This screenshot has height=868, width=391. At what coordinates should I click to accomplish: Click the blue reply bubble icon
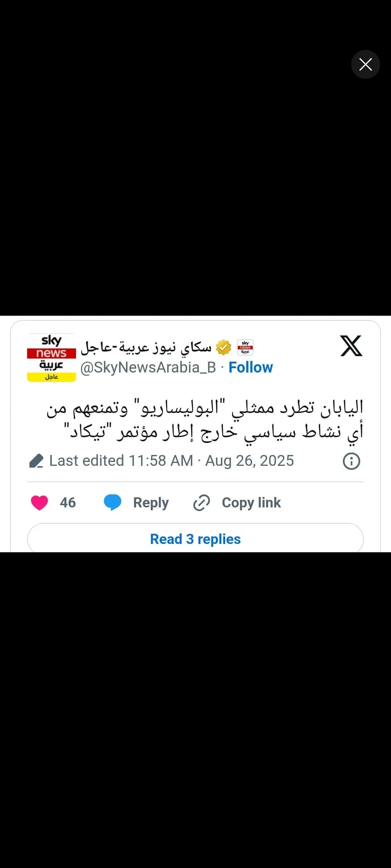[113, 502]
